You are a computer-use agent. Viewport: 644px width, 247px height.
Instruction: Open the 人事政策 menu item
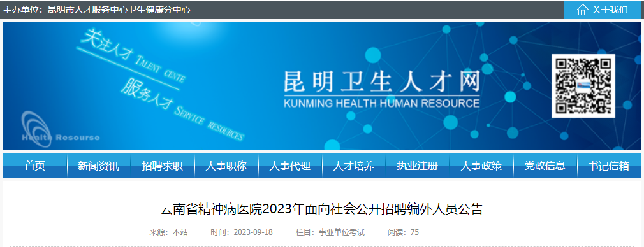481,166
